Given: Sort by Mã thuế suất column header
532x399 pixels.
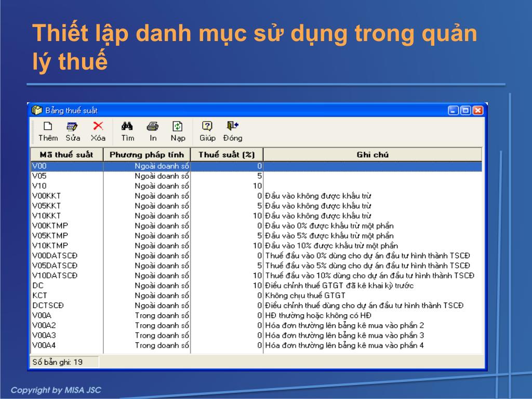Looking at the screenshot, I should click(66, 155).
